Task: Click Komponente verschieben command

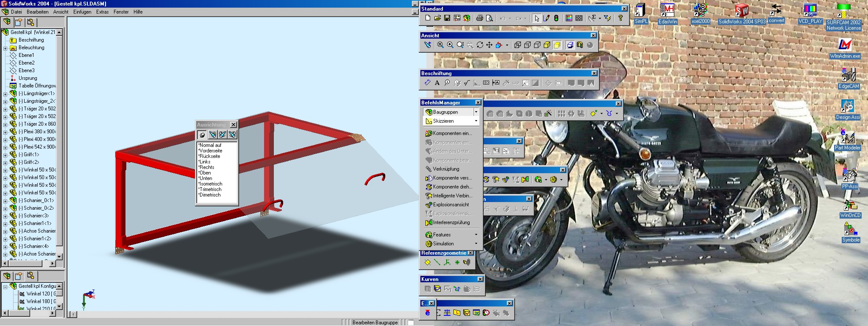Action: coord(448,178)
